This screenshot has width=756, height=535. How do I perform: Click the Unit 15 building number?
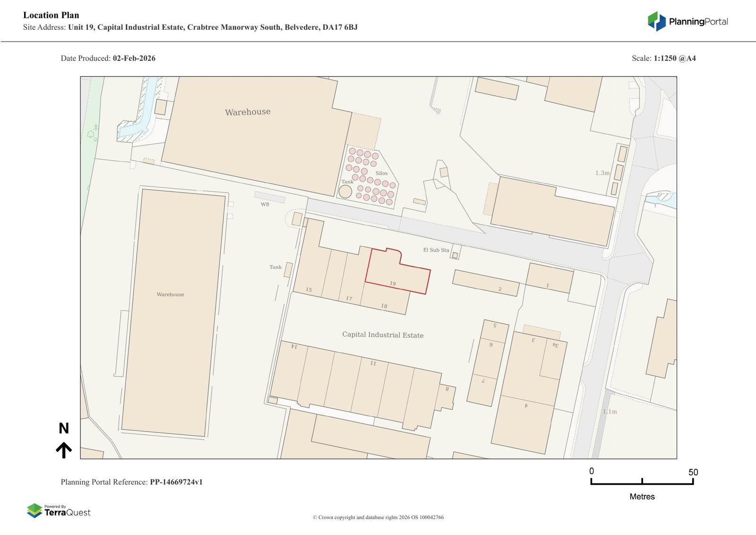[x=309, y=290]
